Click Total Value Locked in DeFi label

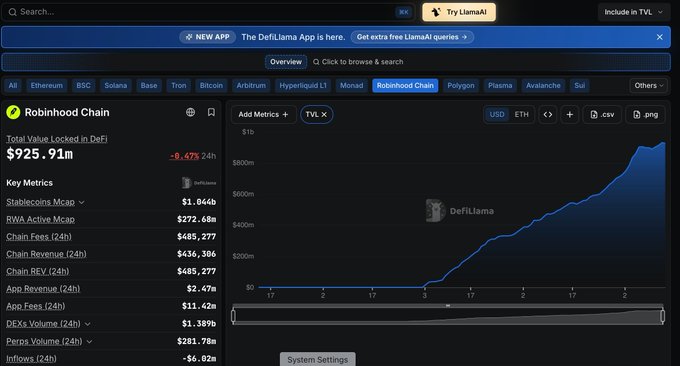coord(57,139)
